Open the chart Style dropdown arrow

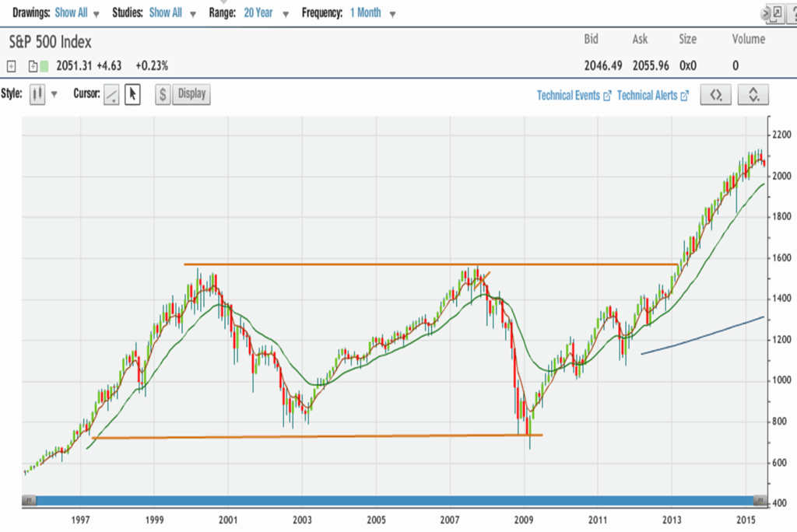[x=54, y=95]
